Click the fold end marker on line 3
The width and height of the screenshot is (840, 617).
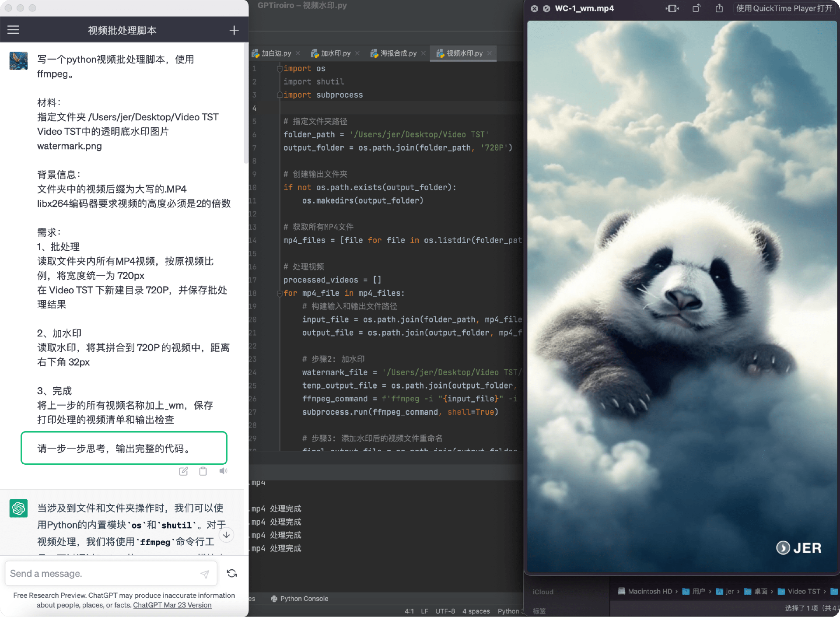[x=280, y=95]
